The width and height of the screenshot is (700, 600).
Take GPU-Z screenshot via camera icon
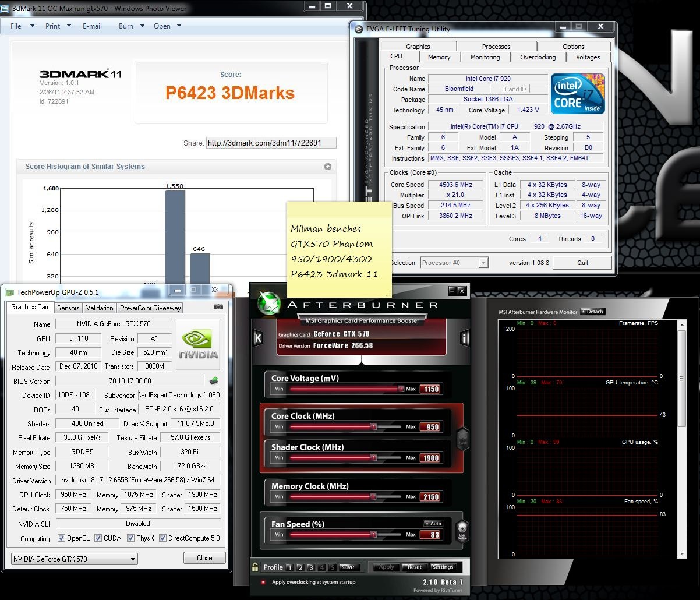click(x=218, y=307)
